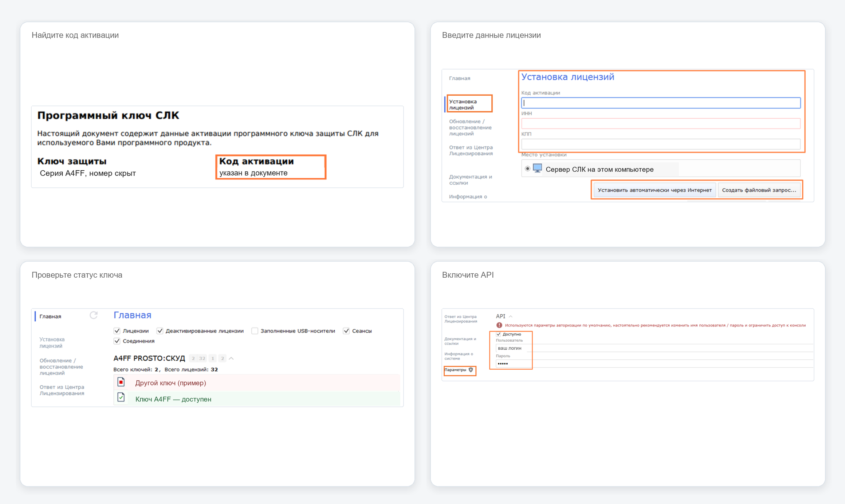The width and height of the screenshot is (845, 504).
Task: Select the Ключ A4FF — доступен row
Action: 257,399
